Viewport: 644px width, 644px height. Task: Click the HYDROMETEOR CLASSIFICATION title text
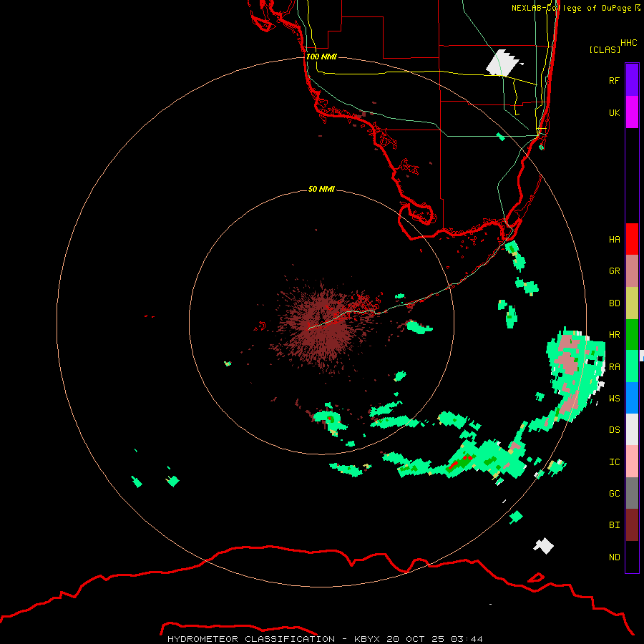tap(251, 639)
